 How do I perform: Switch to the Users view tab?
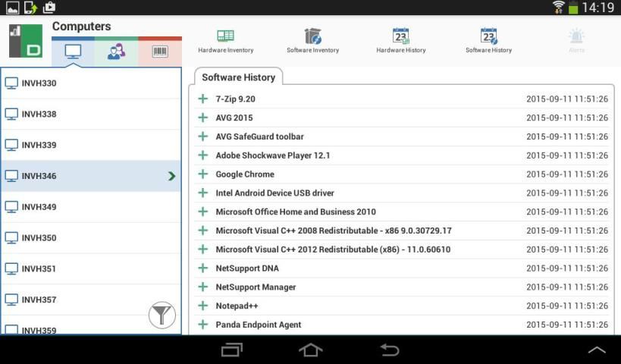click(116, 52)
